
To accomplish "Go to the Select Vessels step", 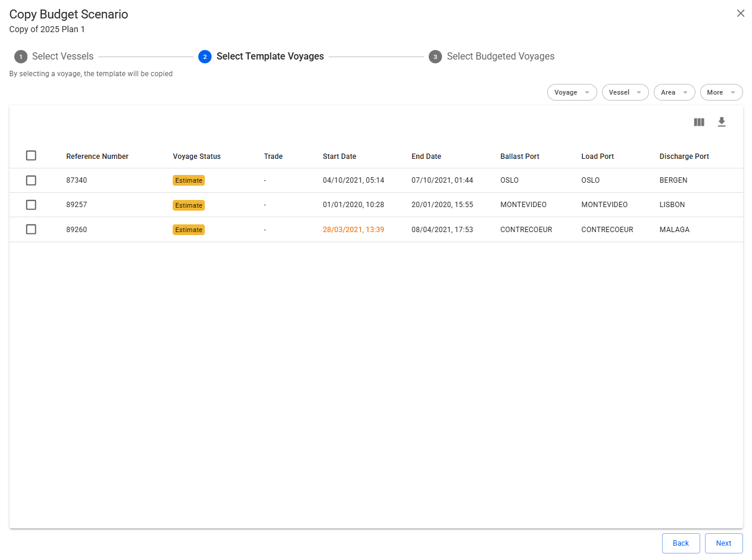I will coord(63,57).
